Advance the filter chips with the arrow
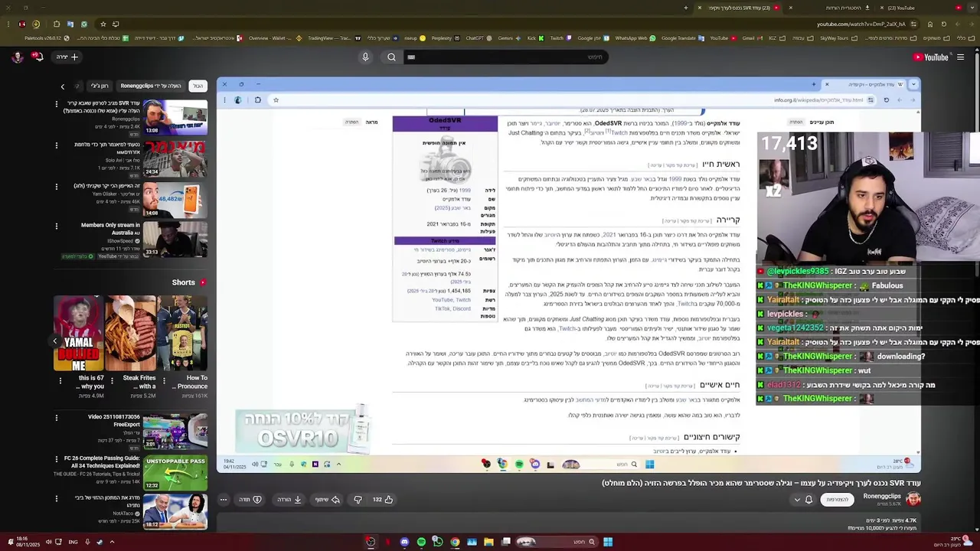Image resolution: width=980 pixels, height=551 pixels. 63,86
